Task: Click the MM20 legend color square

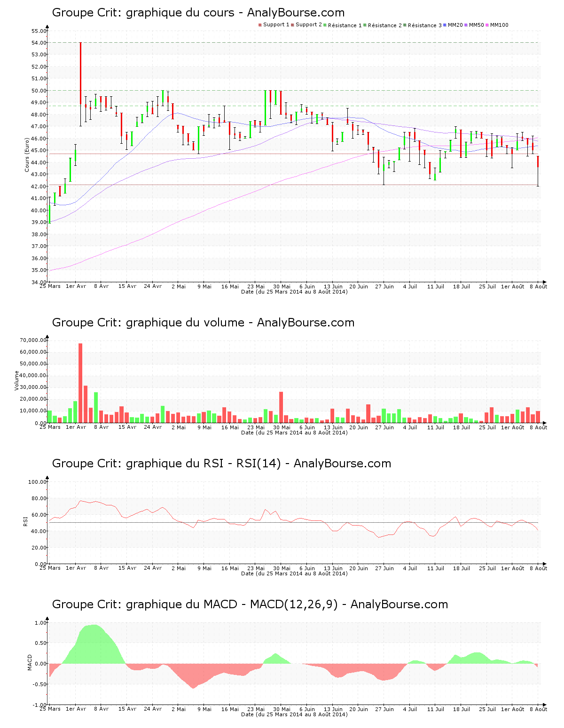Action: click(445, 25)
